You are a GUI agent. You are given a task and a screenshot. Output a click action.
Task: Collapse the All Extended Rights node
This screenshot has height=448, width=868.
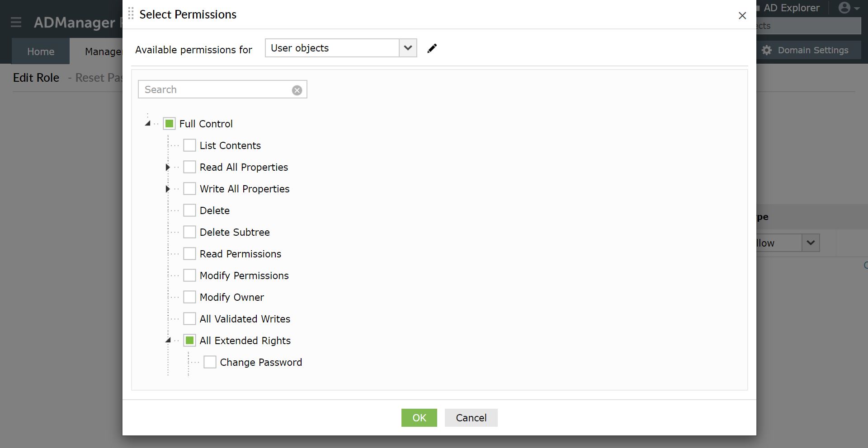(168, 341)
